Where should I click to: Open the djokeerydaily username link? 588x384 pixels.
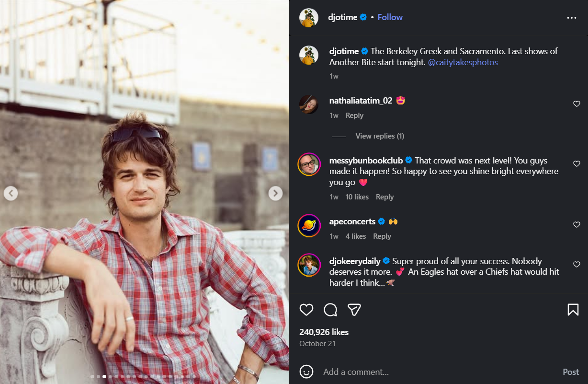(x=354, y=261)
